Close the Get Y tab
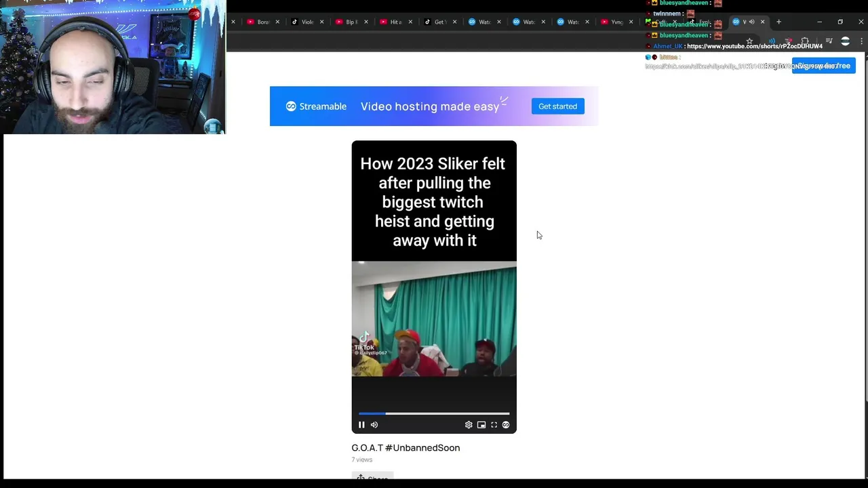868x488 pixels. coord(454,22)
